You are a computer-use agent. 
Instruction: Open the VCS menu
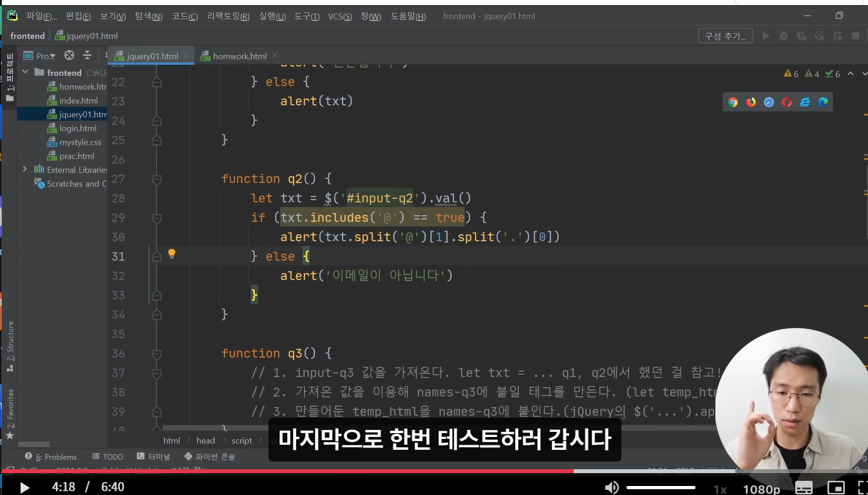pos(340,16)
